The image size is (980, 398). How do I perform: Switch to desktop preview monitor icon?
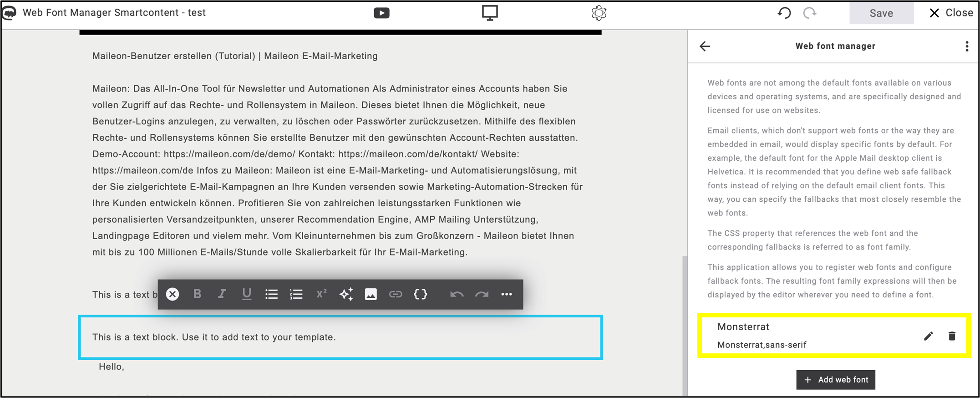tap(490, 13)
